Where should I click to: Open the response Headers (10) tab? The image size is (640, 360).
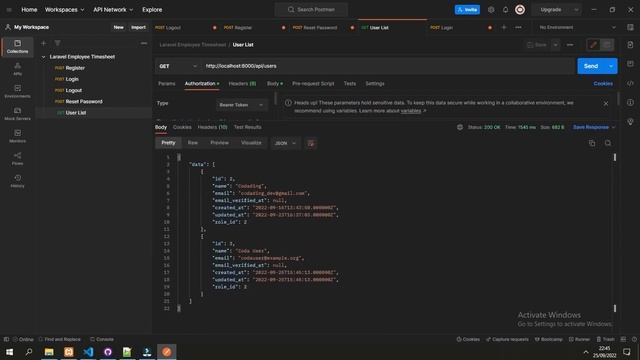point(213,127)
